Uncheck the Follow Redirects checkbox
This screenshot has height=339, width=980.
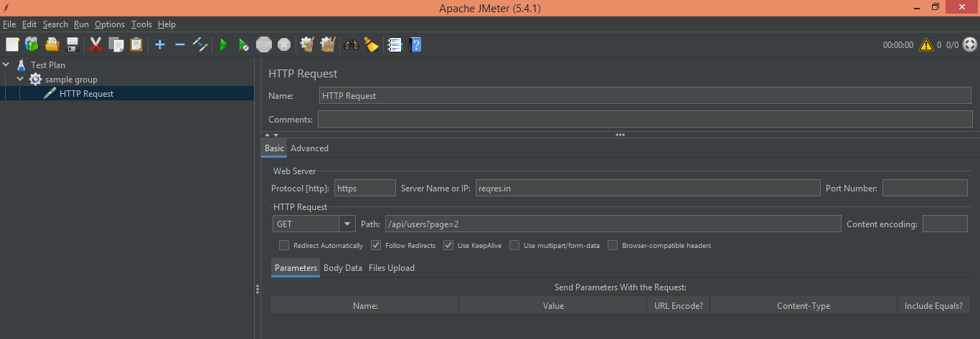[x=376, y=245]
